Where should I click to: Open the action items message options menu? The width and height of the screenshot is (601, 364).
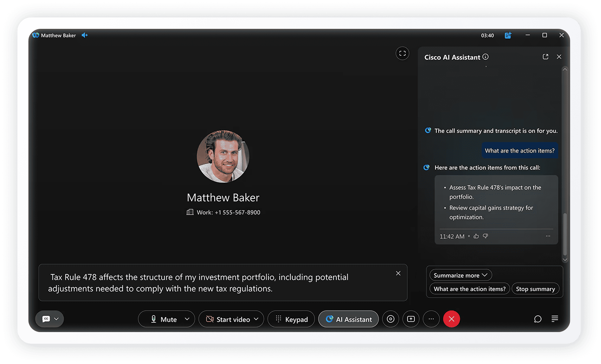548,236
